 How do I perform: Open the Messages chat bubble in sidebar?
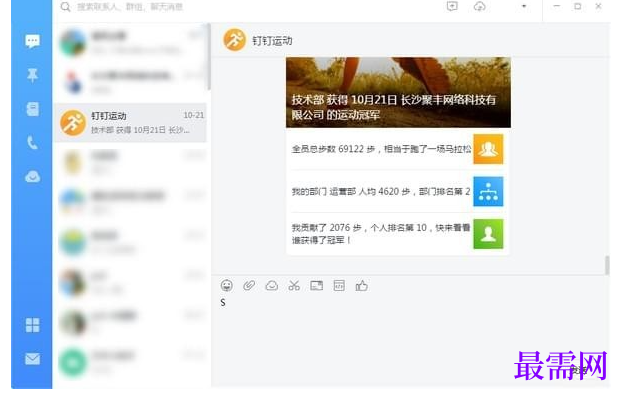pyautogui.click(x=32, y=41)
